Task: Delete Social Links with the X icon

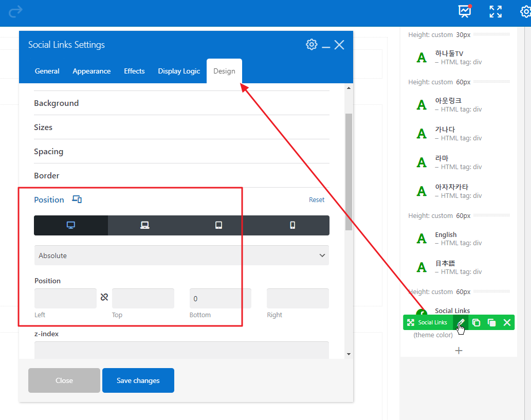Action: 507,322
